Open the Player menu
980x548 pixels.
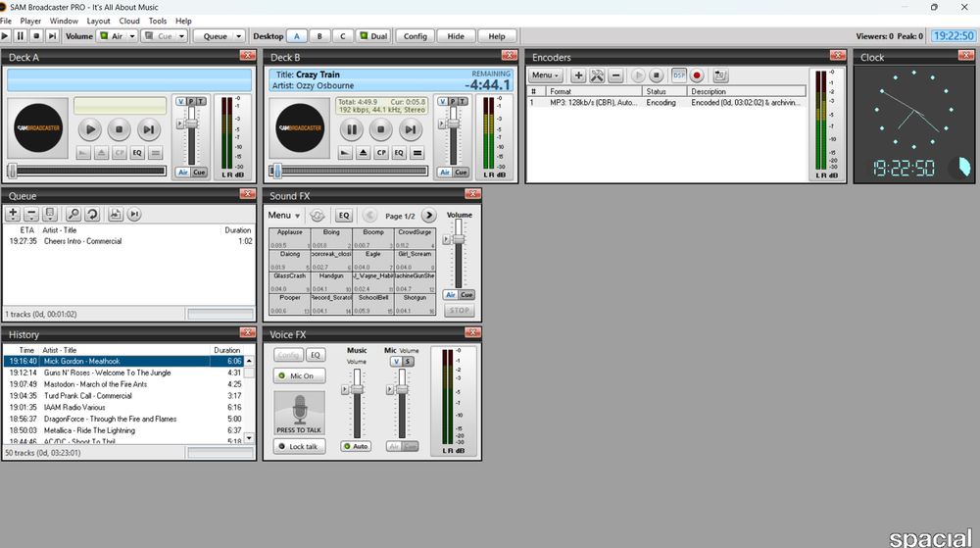30,21
